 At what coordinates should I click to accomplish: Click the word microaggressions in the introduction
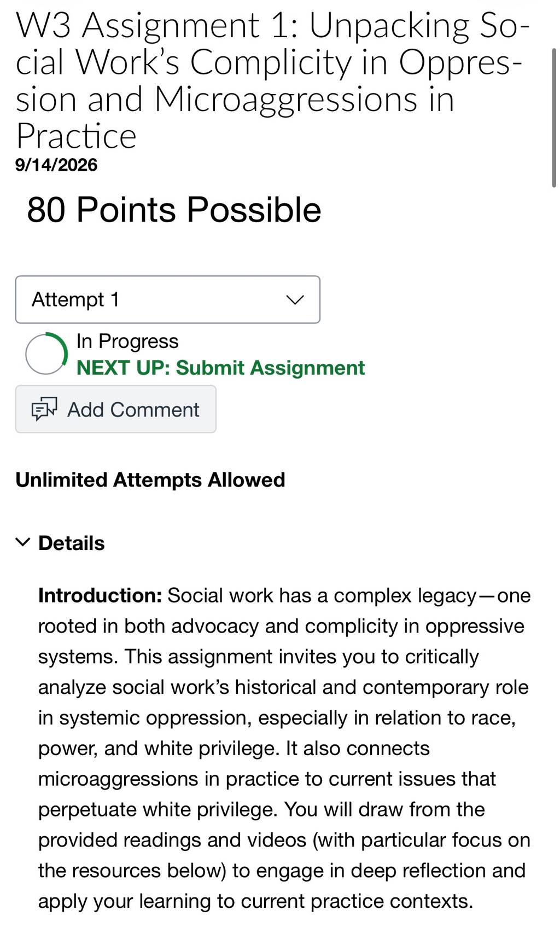[x=118, y=779]
